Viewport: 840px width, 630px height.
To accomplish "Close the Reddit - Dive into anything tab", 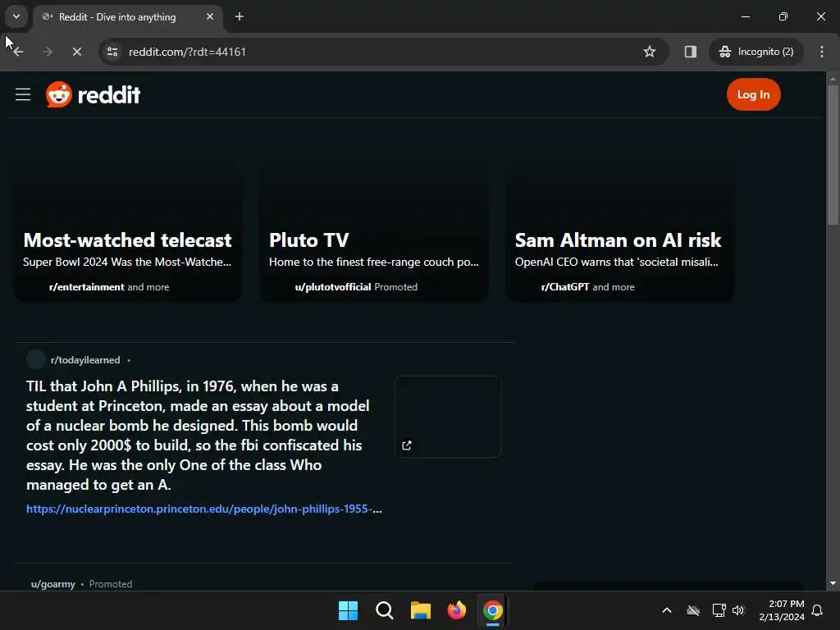I will (210, 16).
